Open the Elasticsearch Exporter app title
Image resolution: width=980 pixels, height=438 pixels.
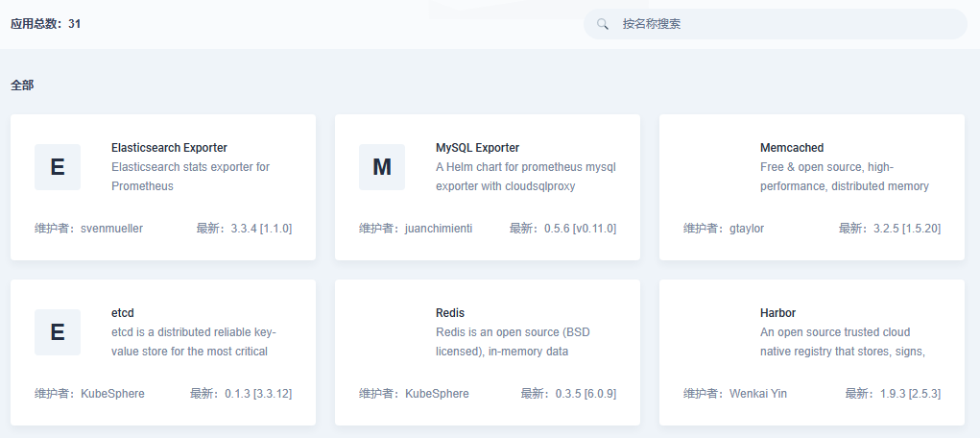pos(169,148)
